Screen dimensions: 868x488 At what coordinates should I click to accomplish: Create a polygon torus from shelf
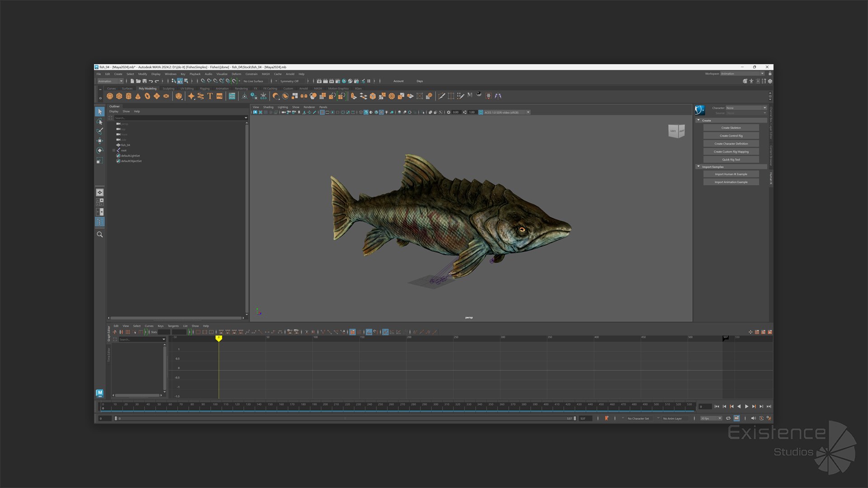(x=147, y=96)
